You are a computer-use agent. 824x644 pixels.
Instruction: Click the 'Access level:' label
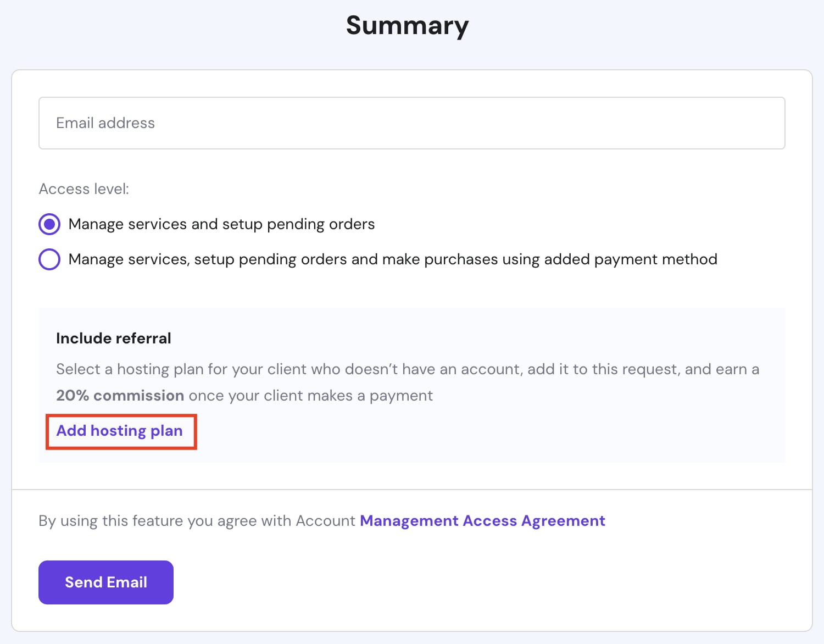tap(84, 189)
